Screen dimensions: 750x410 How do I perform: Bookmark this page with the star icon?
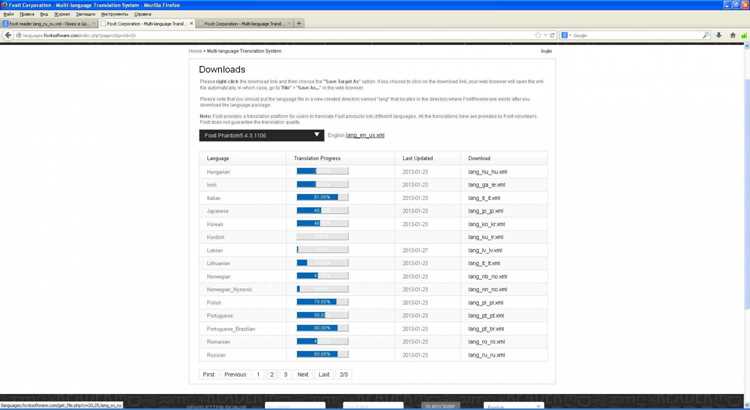click(x=538, y=35)
